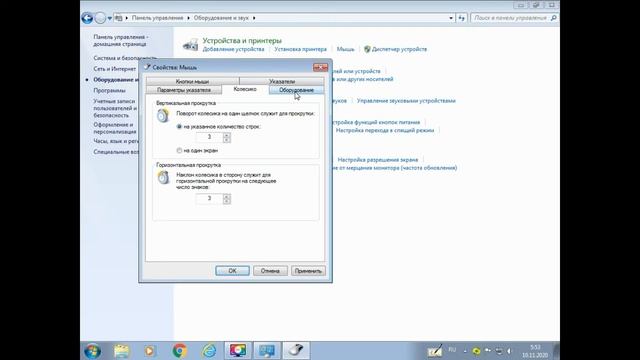Increase vertical scroll lines with up arrow
Screen dimensions: 640x360
tap(227, 135)
